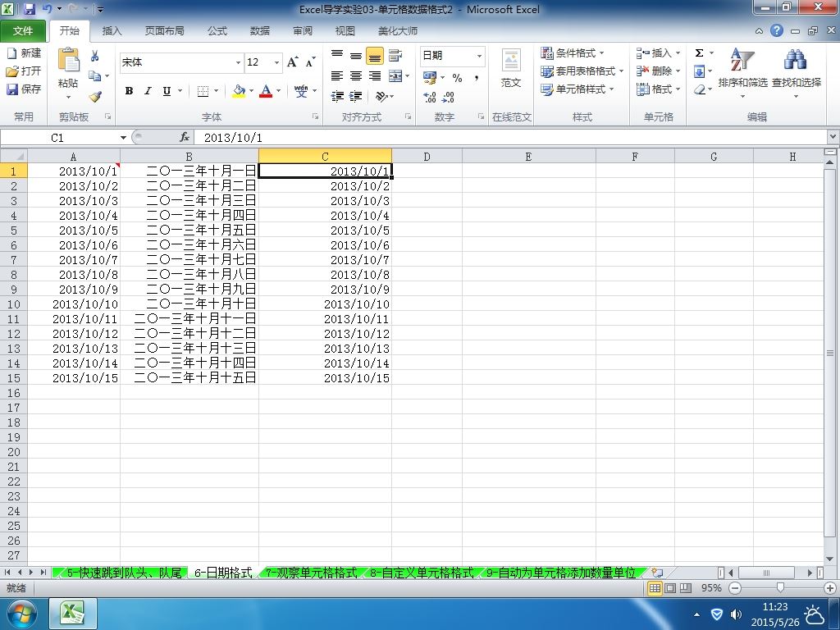The height and width of the screenshot is (630, 840).
Task: Open the text Orientation tool
Action: click(381, 97)
